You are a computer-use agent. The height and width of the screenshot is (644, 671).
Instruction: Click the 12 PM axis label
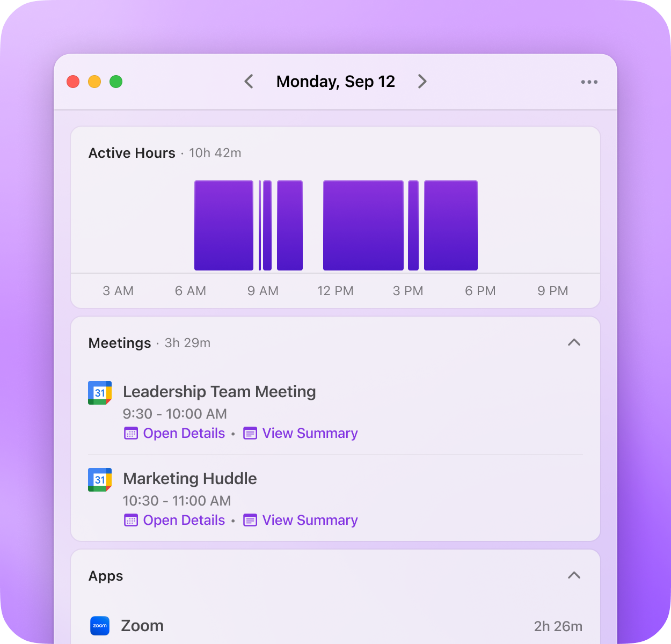pos(336,291)
